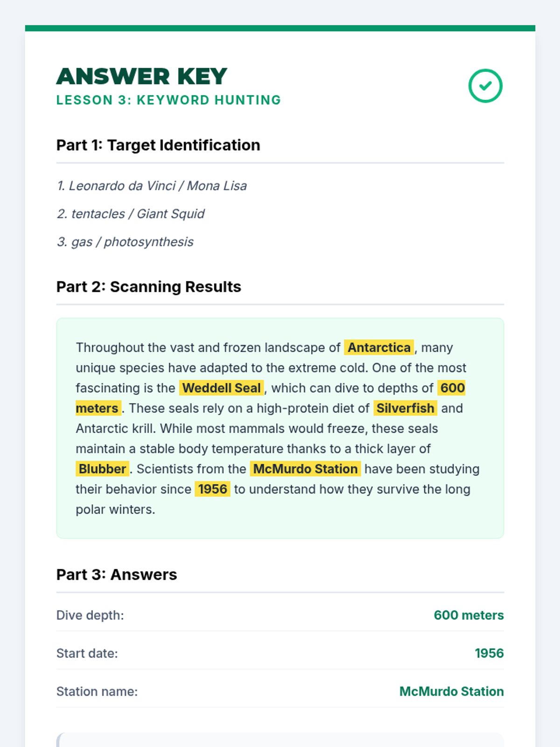Click the ANSWER KEY title
Viewport: 560px width, 747px height.
[141, 77]
